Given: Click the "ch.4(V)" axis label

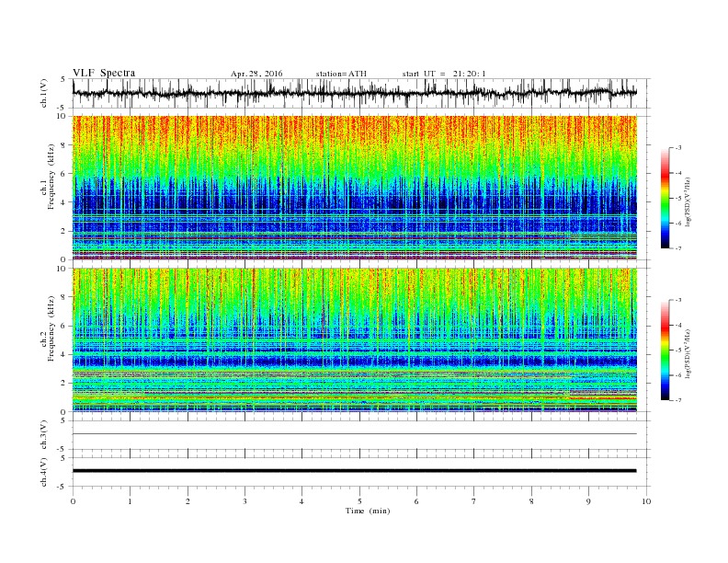Looking at the screenshot, I should click(44, 472).
